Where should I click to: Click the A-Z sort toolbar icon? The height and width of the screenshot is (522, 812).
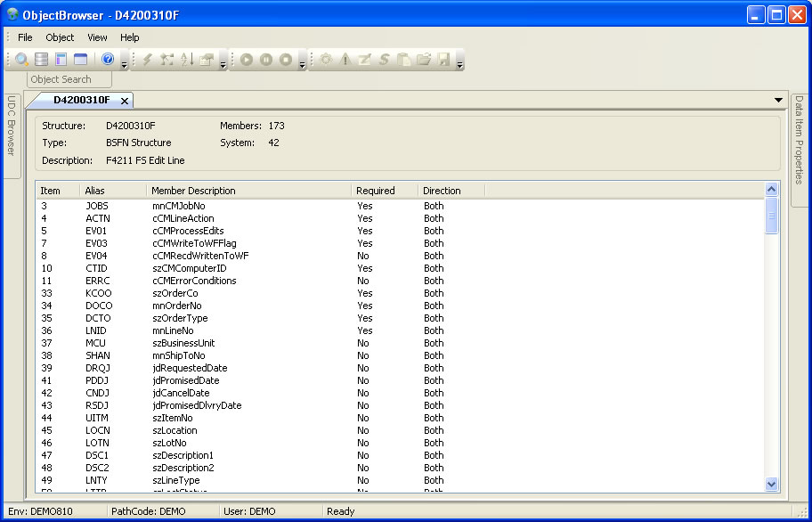point(187,60)
